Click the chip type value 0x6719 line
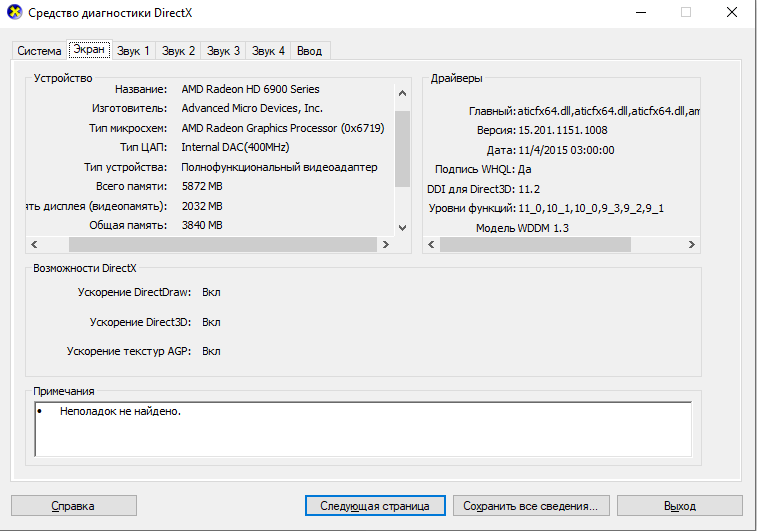 point(283,128)
